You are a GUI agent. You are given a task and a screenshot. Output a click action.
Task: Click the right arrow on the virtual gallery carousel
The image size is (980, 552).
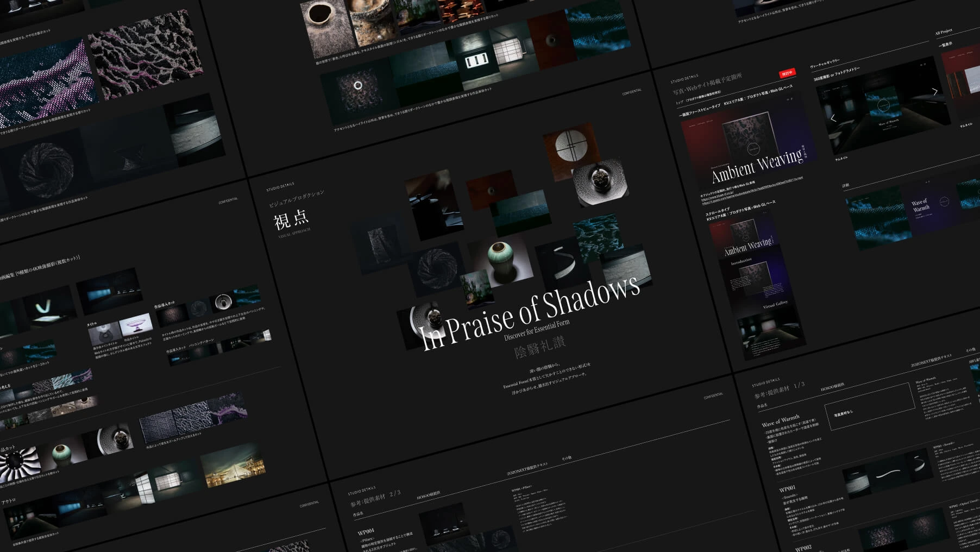[x=934, y=92]
